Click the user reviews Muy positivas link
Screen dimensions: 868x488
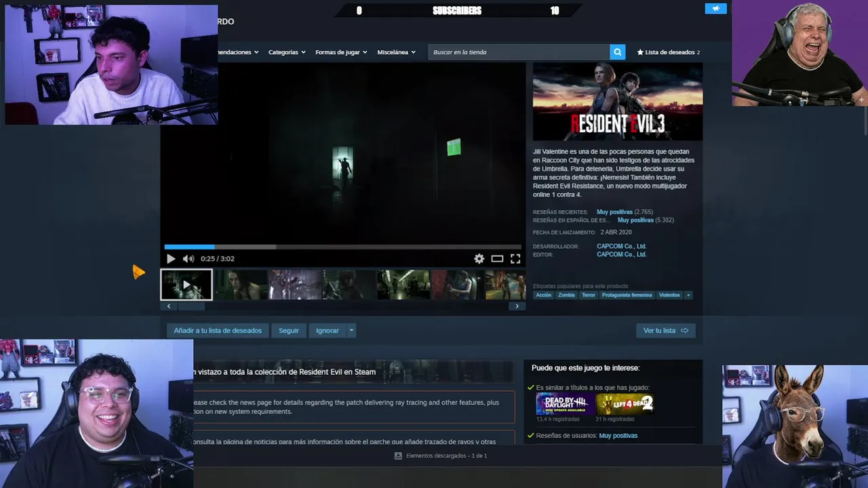618,436
